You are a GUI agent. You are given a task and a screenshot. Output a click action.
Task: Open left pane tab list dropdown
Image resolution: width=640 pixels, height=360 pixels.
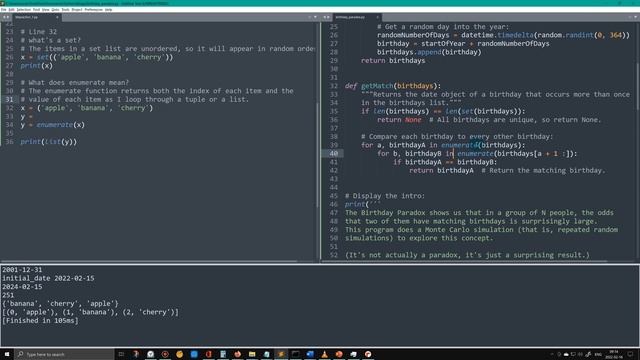[315, 17]
